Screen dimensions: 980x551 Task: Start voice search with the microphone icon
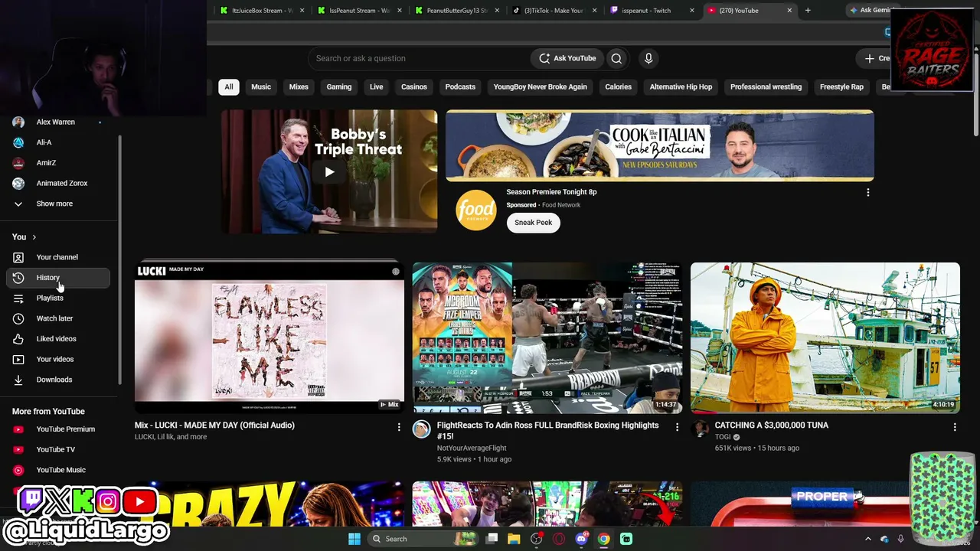coord(648,58)
